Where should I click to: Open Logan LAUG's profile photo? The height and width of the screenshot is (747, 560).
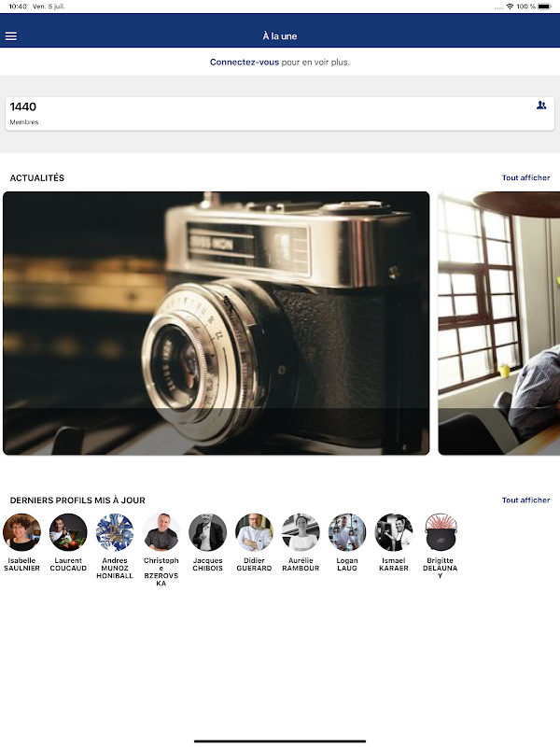click(x=347, y=532)
